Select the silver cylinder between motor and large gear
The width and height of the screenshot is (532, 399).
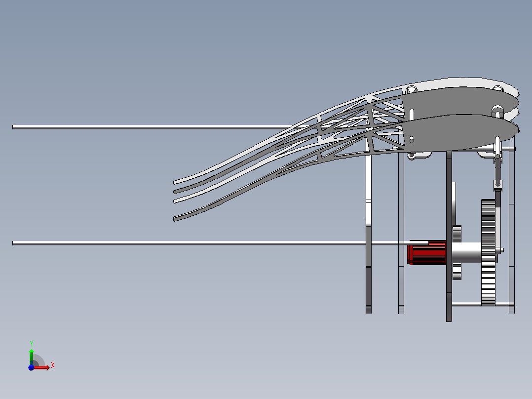[466, 253]
